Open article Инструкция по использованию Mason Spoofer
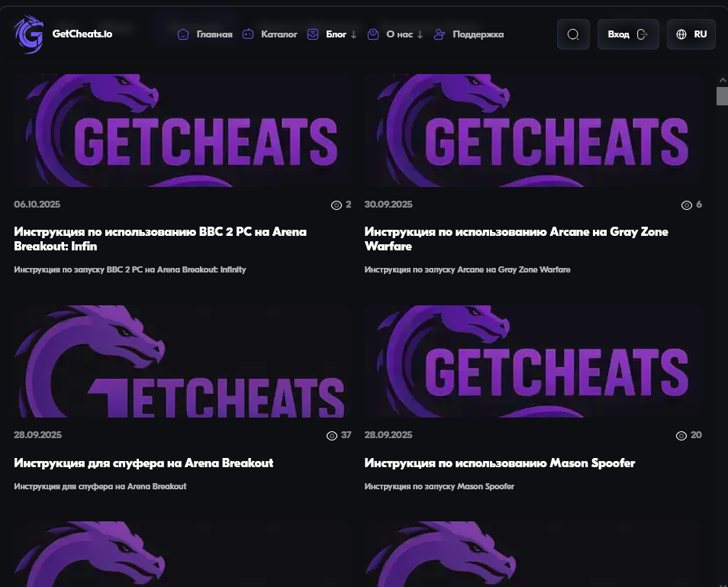This screenshot has width=728, height=587. [x=499, y=463]
